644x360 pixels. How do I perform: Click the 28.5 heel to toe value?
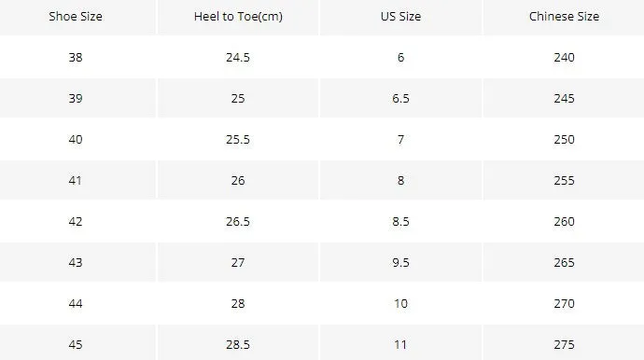[238, 344]
